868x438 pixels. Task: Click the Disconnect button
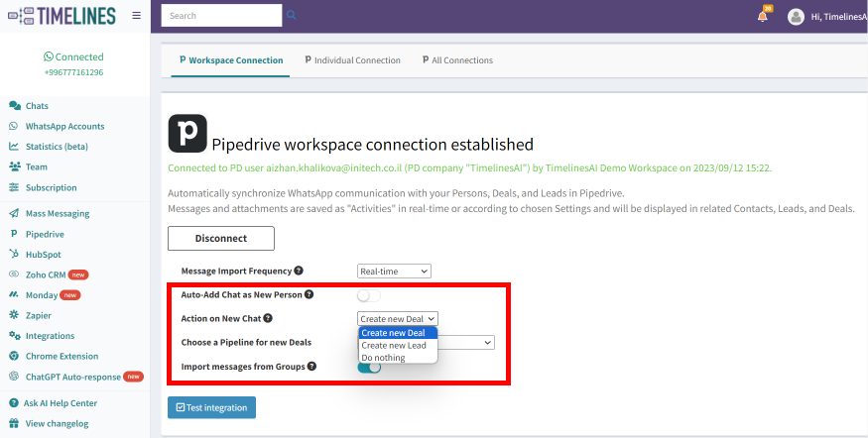(x=221, y=239)
